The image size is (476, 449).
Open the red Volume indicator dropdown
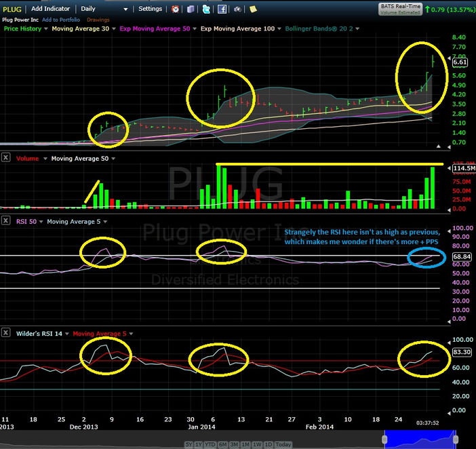(45, 159)
